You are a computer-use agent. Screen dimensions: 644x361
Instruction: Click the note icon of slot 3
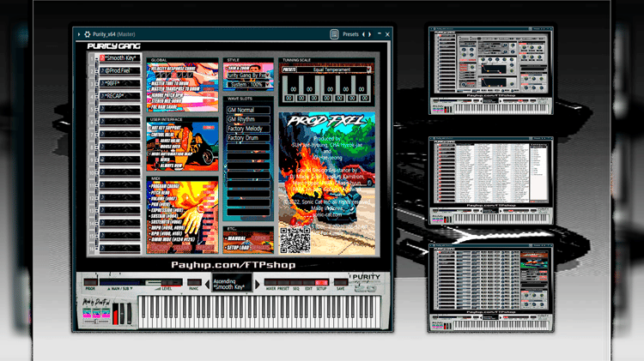pyautogui.click(x=102, y=83)
